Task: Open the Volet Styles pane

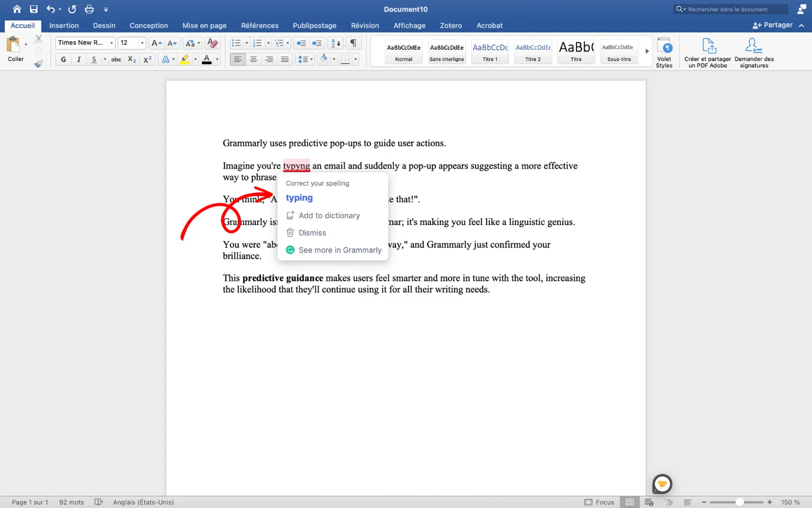Action: [664, 52]
